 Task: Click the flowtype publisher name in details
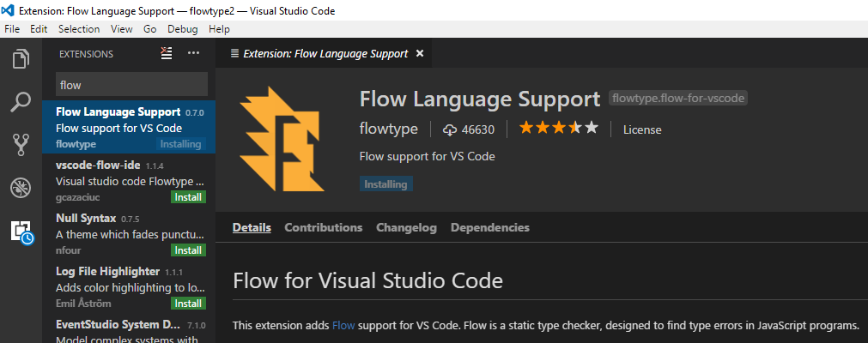click(x=389, y=129)
